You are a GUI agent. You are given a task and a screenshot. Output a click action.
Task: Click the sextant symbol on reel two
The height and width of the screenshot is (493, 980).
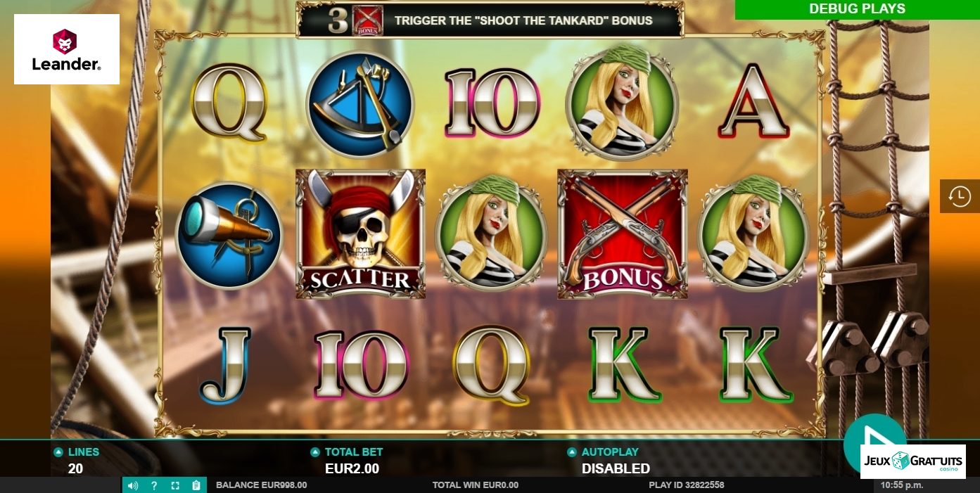pos(360,104)
